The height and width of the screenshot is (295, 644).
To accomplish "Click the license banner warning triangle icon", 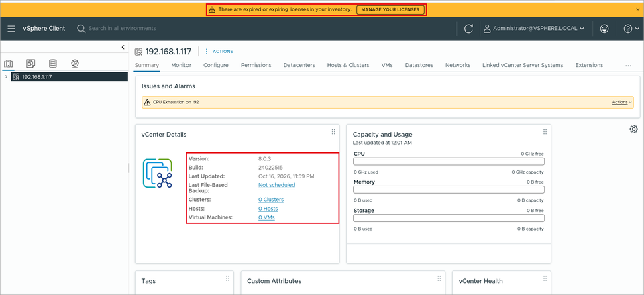I will [211, 9].
